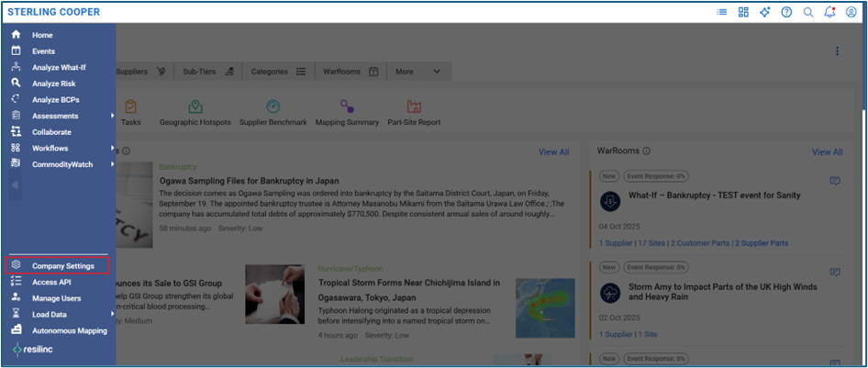Open the More dropdown tab
Viewport: 868px width, 368px height.
[x=419, y=72]
